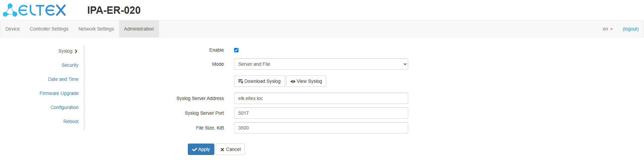
Task: Click the Cancel button with X
Action: click(x=230, y=149)
